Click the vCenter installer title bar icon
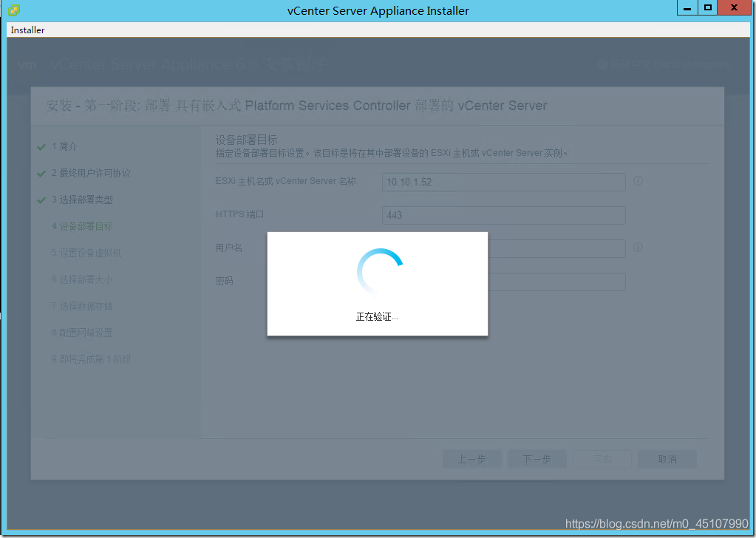756x538 pixels. [x=14, y=10]
